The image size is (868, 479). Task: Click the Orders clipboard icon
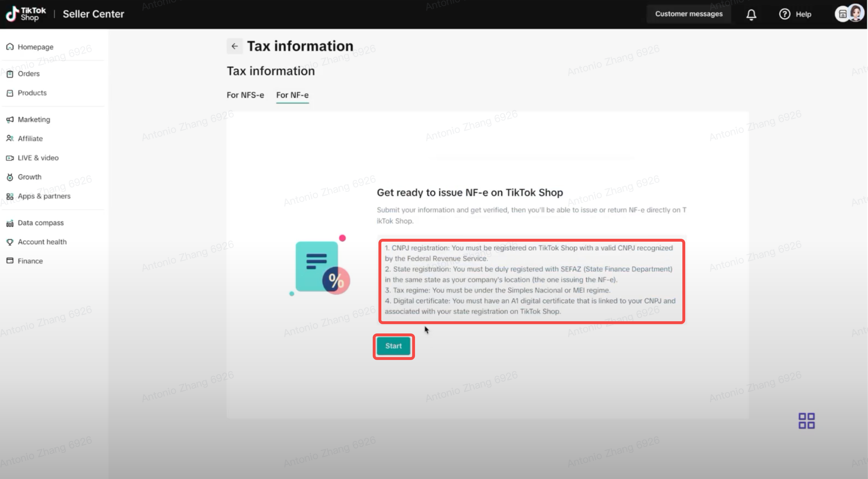[x=10, y=73]
